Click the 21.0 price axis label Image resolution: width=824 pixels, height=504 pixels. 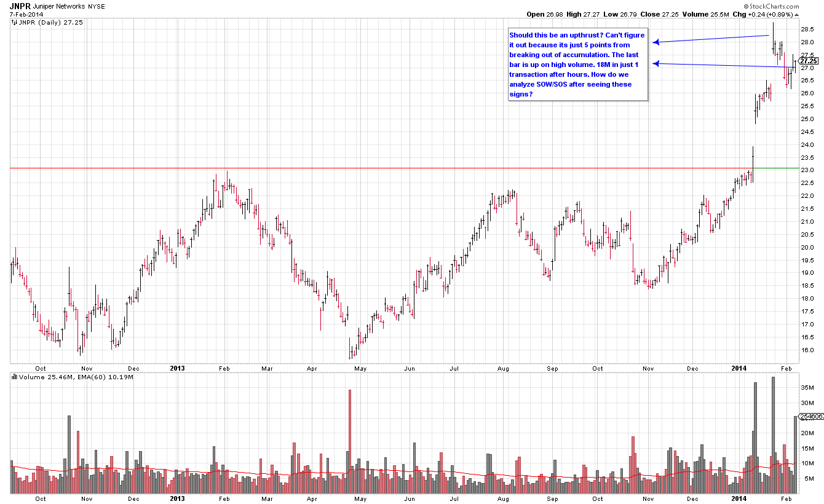click(809, 222)
